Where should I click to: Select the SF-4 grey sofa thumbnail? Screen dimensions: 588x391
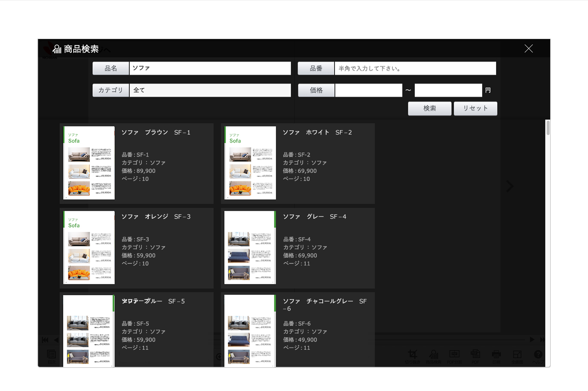click(x=250, y=247)
